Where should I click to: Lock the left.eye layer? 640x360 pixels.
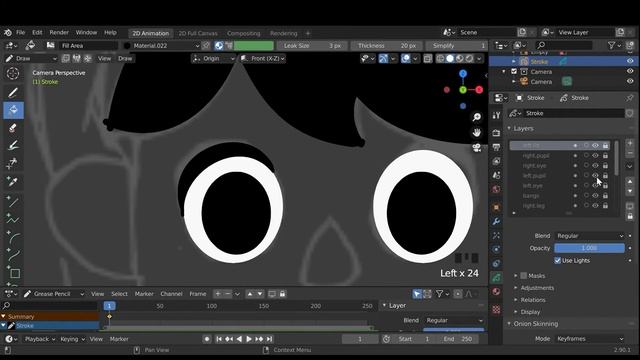pos(605,186)
